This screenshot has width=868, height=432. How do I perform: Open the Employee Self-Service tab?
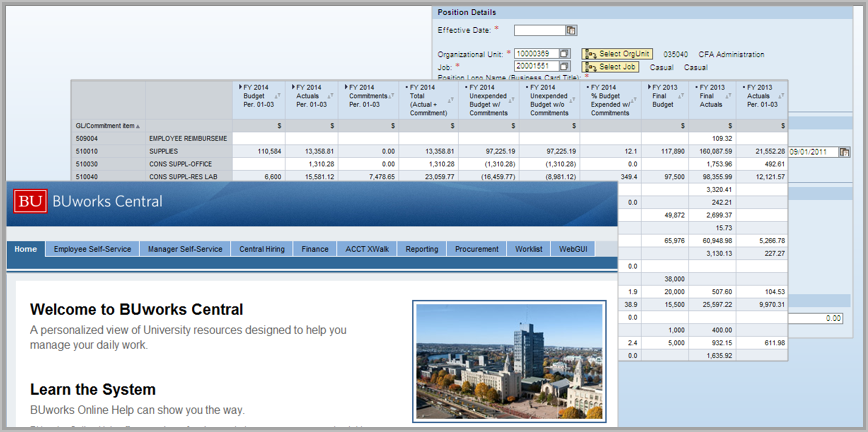click(x=92, y=249)
